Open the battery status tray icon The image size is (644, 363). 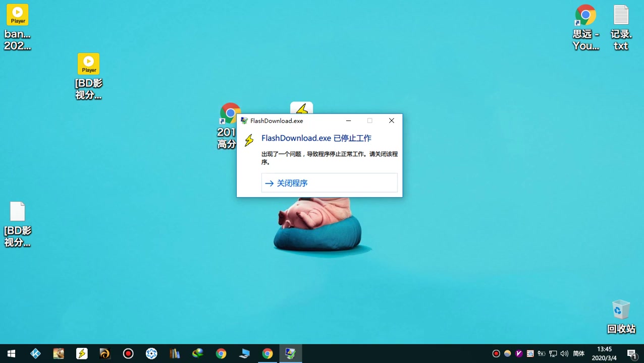[541, 353]
